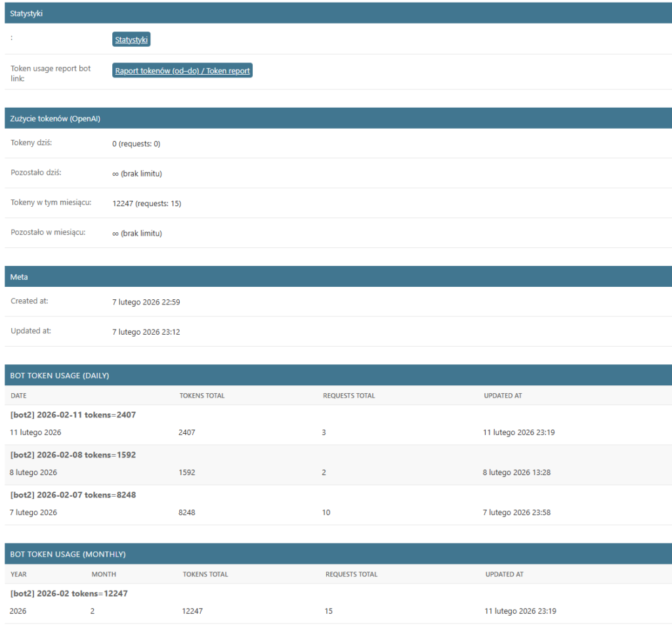Click the 12247 (requests: 15) monthly tokens value

146,203
